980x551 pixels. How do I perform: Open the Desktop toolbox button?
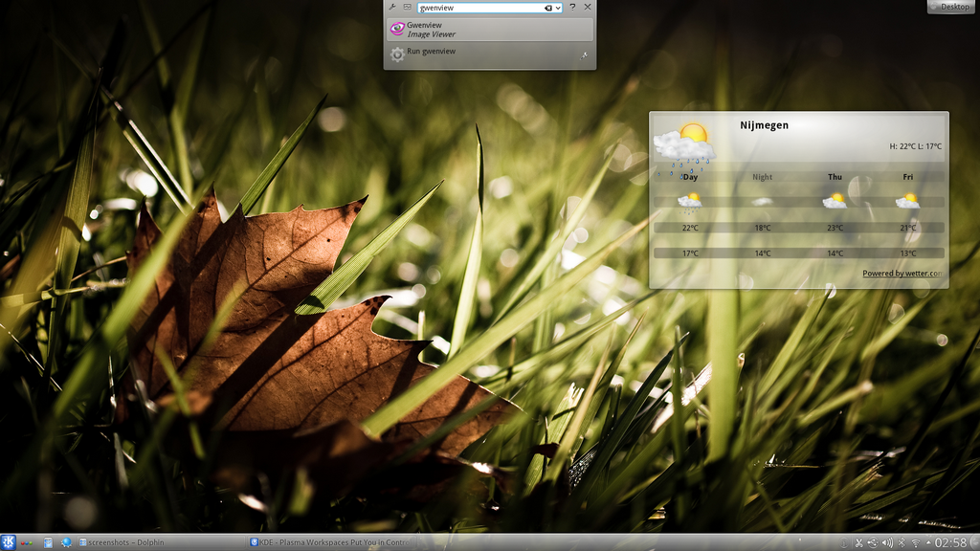coord(951,7)
